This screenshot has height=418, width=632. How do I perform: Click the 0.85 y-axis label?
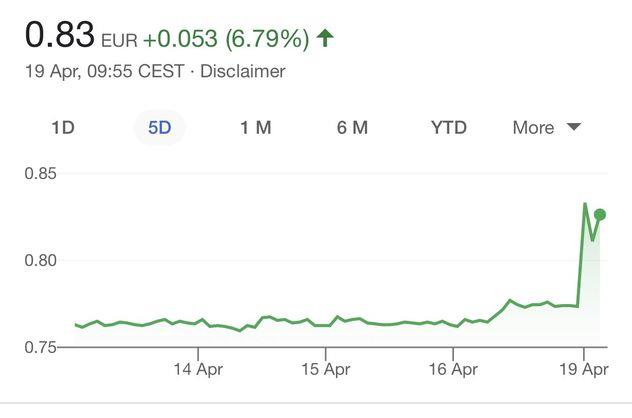pyautogui.click(x=40, y=174)
